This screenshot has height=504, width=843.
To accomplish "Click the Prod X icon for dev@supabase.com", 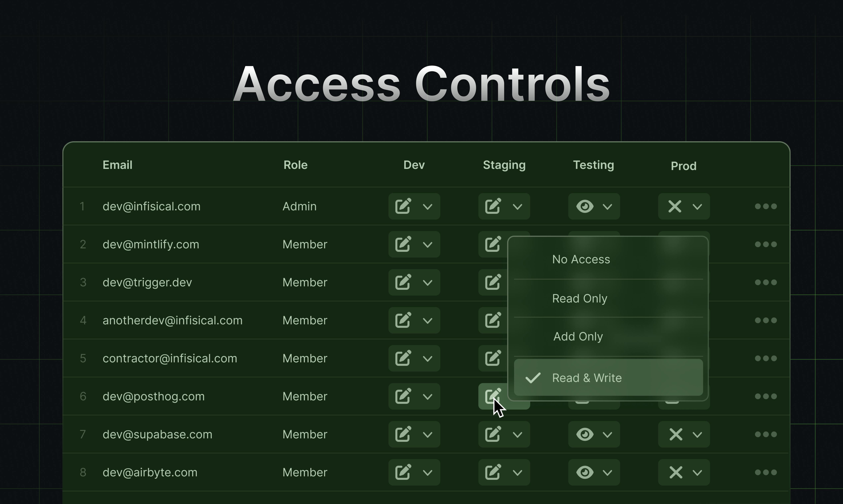I will pyautogui.click(x=676, y=434).
